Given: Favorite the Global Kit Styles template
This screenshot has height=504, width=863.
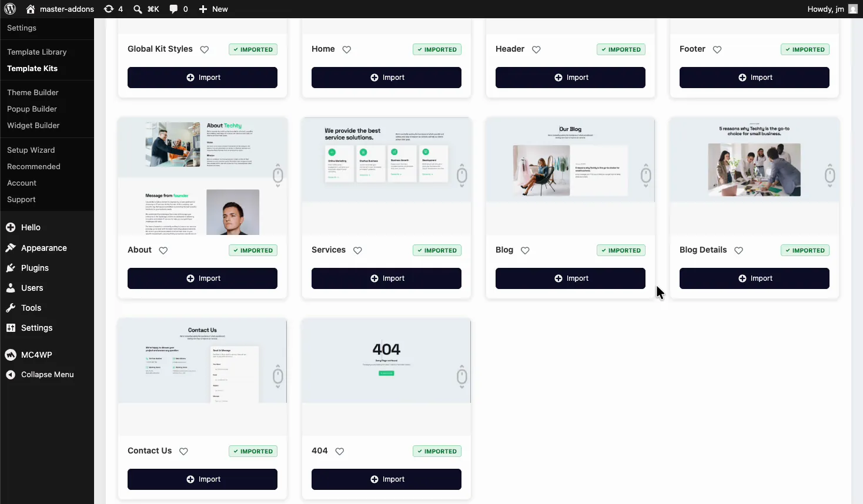Looking at the screenshot, I should [x=205, y=50].
